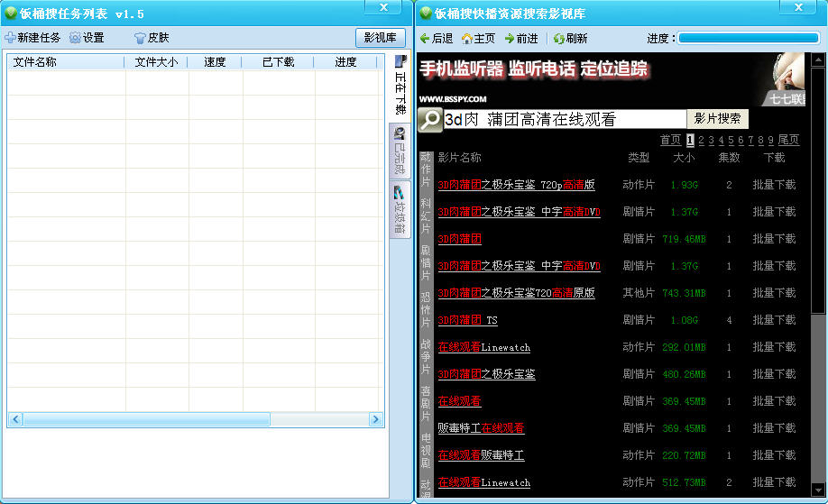Open 3D肉蒲团之极乐宝鉴720高清原版 link
Viewport: 828px width, 504px height.
coord(516,293)
